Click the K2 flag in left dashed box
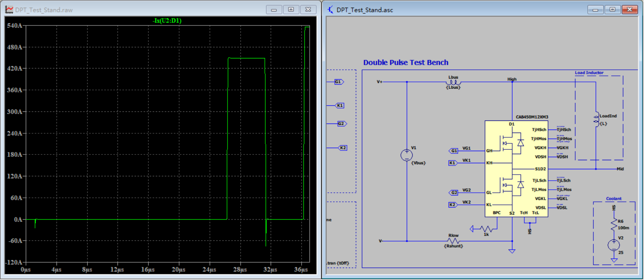The height and width of the screenshot is (280, 644). (x=342, y=148)
